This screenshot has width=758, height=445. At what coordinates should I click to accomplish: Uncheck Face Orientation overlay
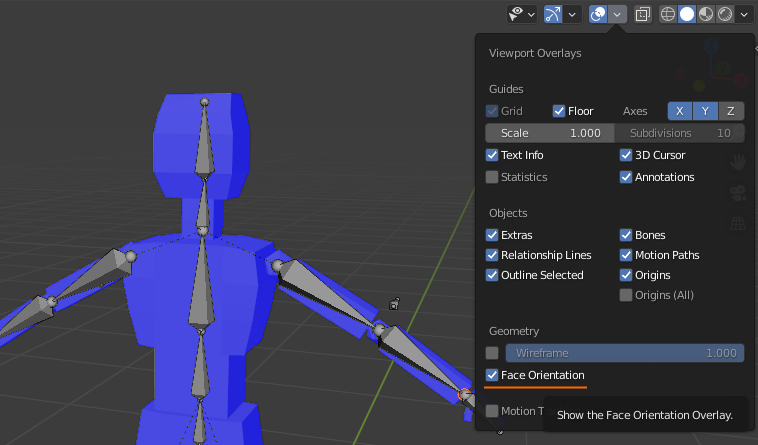click(492, 375)
